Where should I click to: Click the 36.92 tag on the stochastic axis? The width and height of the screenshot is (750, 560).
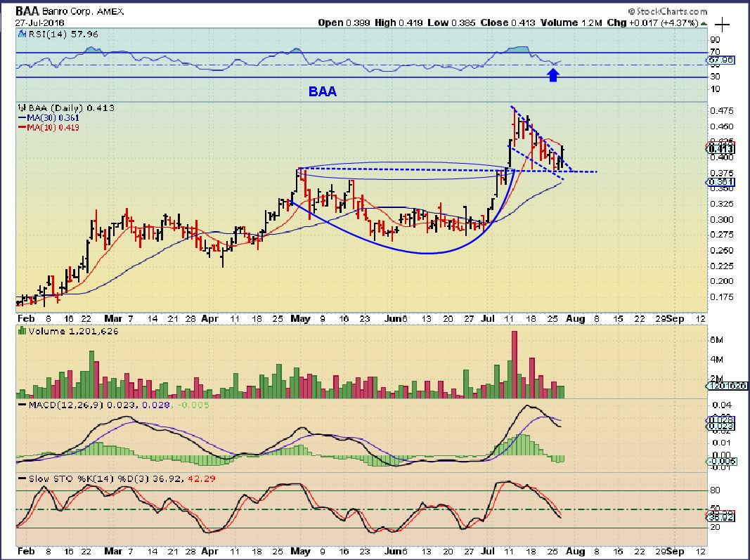click(x=720, y=517)
